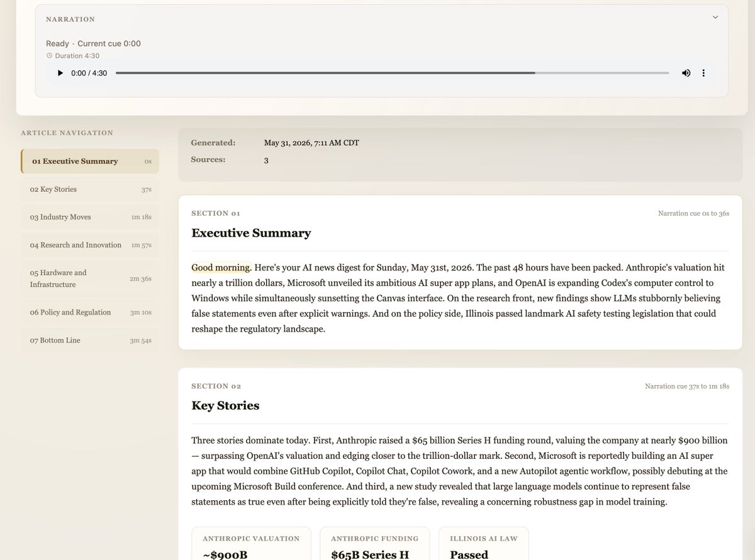This screenshot has width=755, height=560.
Task: Jump to 02 Key Stories
Action: click(x=89, y=189)
